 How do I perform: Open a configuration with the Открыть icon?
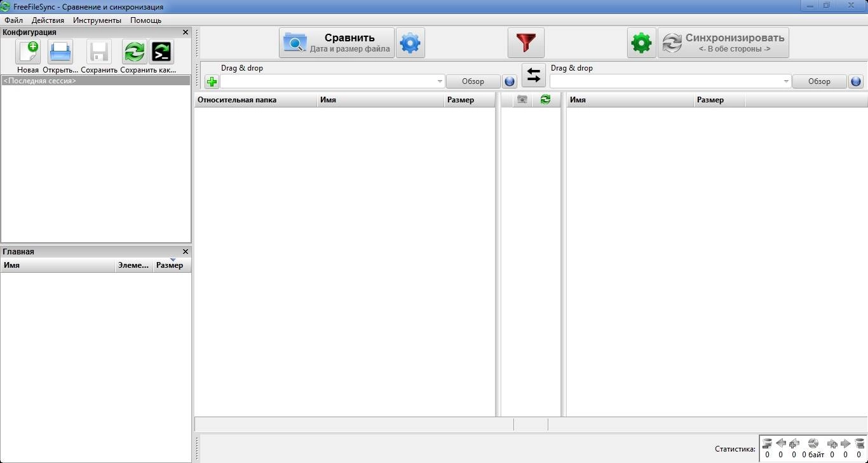[x=60, y=52]
